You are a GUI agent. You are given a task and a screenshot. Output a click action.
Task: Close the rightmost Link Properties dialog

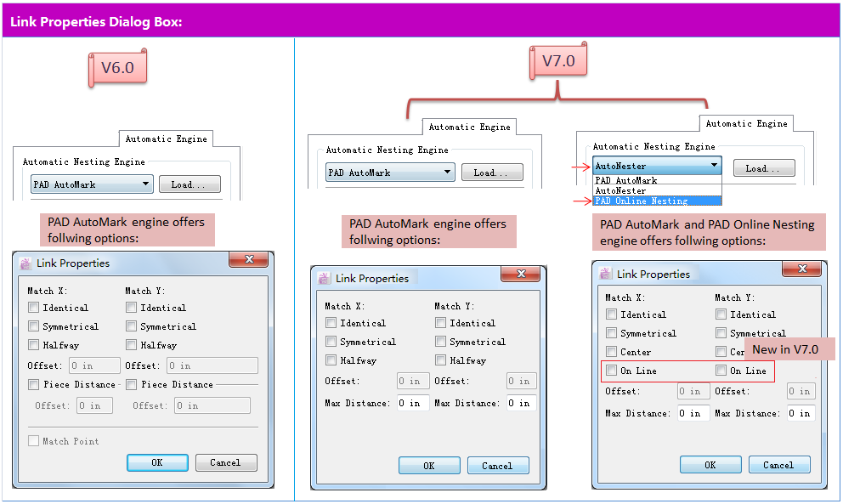click(801, 270)
